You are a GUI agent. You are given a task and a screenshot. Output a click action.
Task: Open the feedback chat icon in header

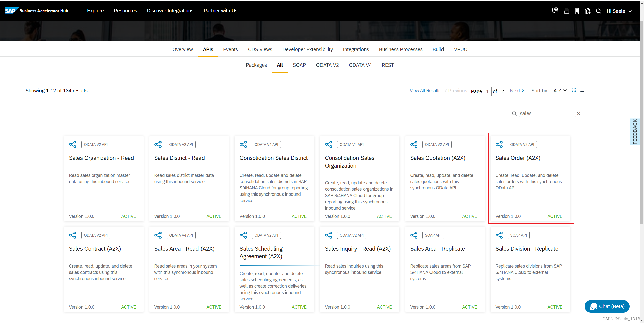[x=555, y=11]
